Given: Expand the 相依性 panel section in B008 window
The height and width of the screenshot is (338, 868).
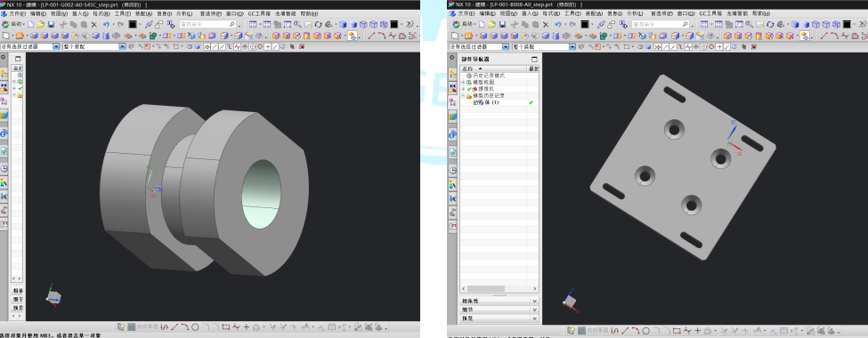Looking at the screenshot, I should [x=499, y=301].
